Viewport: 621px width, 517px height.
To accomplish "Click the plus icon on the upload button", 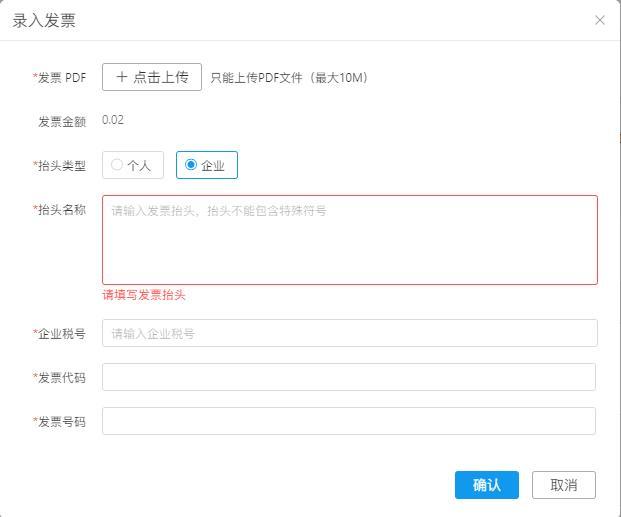I will (x=122, y=77).
